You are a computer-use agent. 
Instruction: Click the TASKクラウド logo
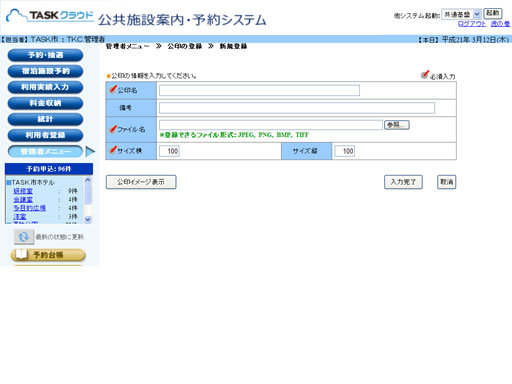click(x=50, y=15)
